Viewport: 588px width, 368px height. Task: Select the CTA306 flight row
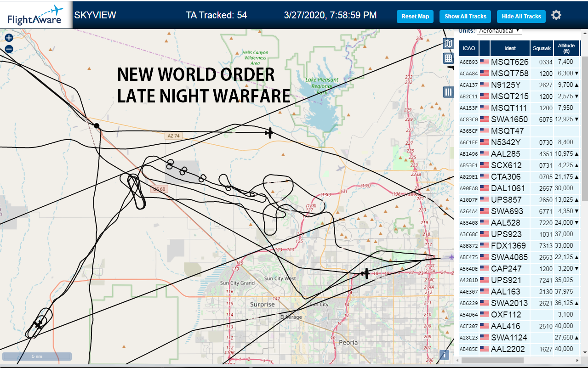pyautogui.click(x=519, y=176)
